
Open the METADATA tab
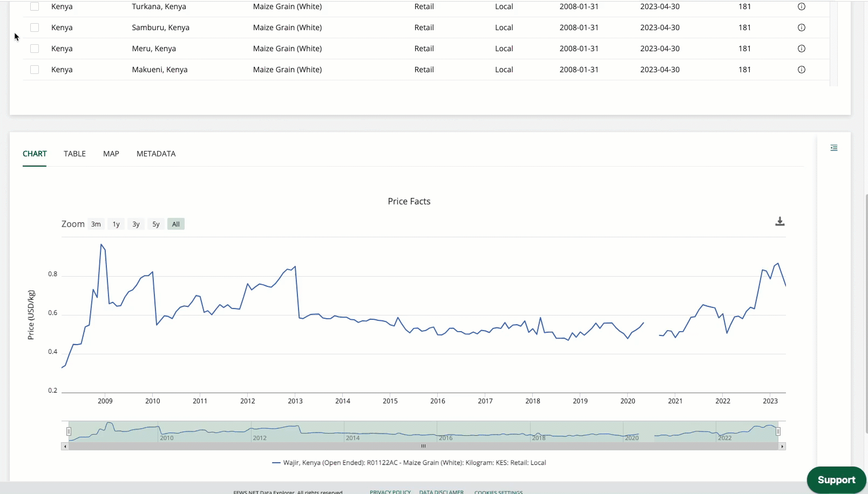click(156, 154)
